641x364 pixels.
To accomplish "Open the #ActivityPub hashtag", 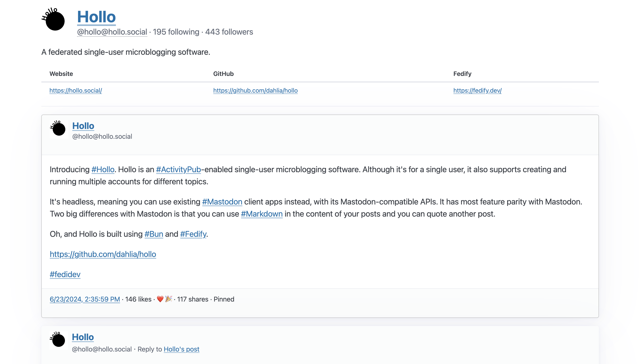I will point(178,170).
